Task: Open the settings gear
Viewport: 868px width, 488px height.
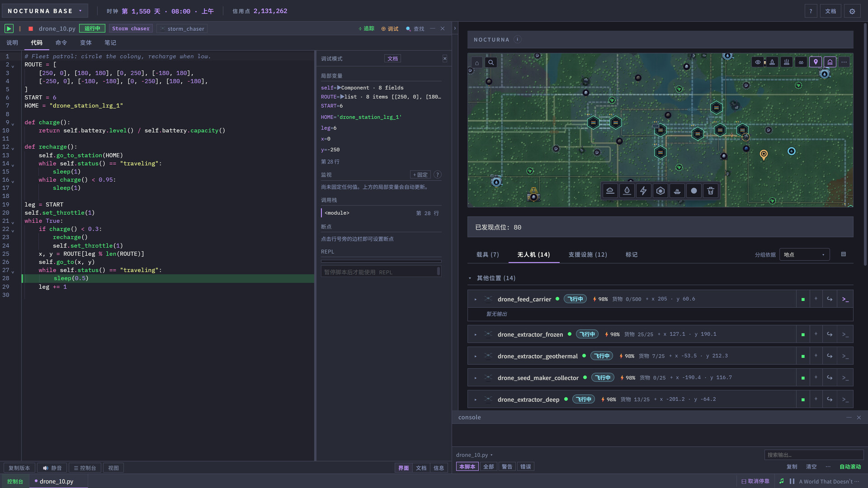Action: tap(852, 11)
